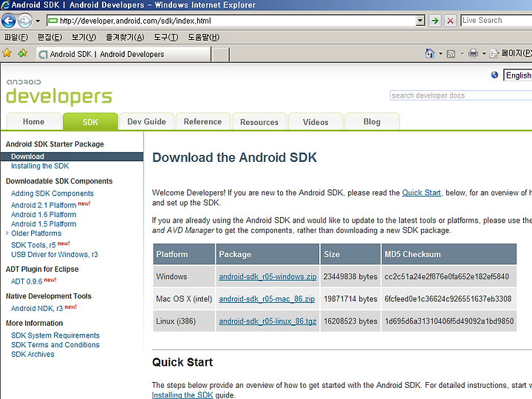Viewport: 532px width, 399px height.
Task: Open the 보기(V) menu
Action: 83,37
